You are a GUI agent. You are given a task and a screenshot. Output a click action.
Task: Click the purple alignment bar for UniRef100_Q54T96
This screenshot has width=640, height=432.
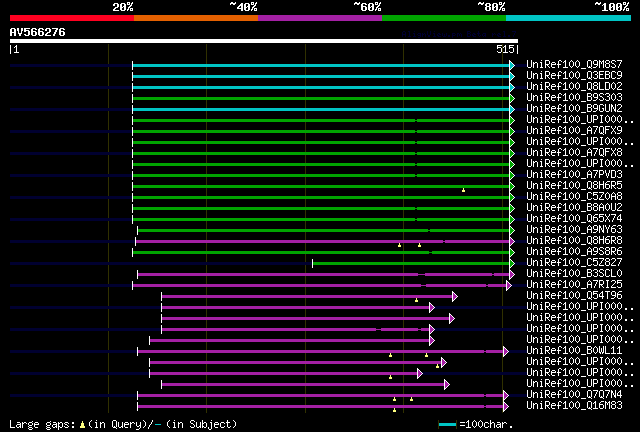pos(307,297)
